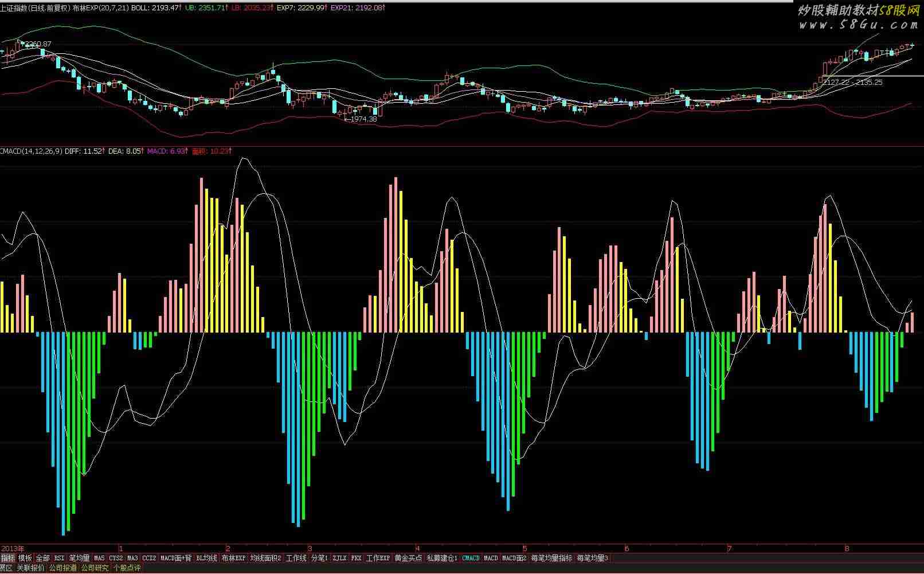The image size is (924, 574).
Task: Open the 个股点评 link
Action: click(127, 568)
